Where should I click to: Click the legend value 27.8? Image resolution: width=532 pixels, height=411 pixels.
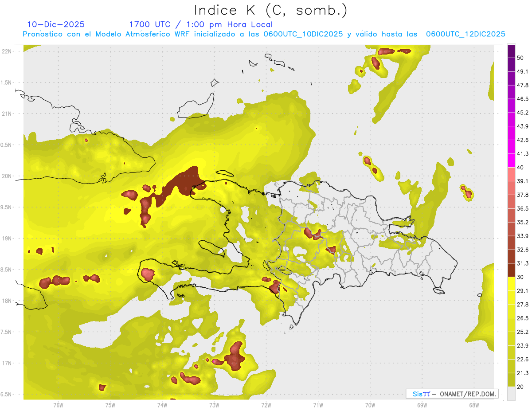(x=523, y=305)
